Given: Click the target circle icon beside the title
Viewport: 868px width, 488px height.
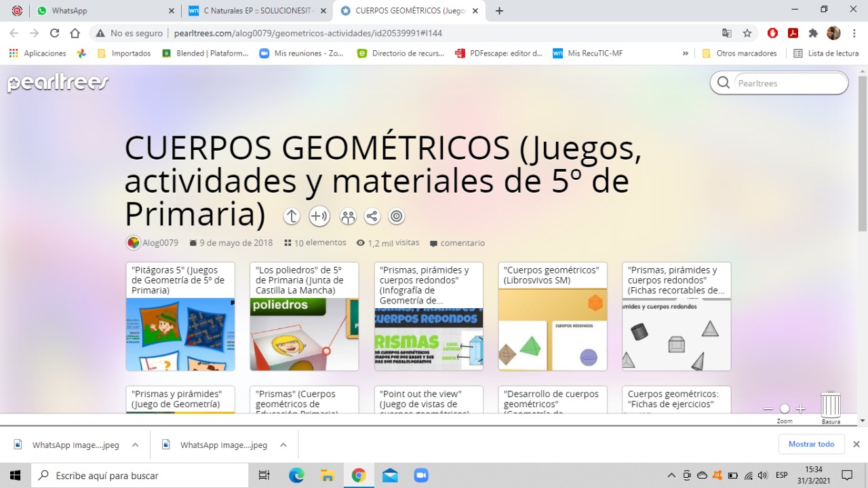Looking at the screenshot, I should point(397,217).
